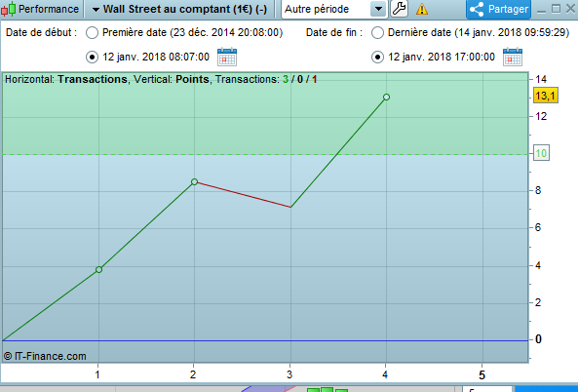
Task: Select the Première date radio button
Action: pos(92,33)
